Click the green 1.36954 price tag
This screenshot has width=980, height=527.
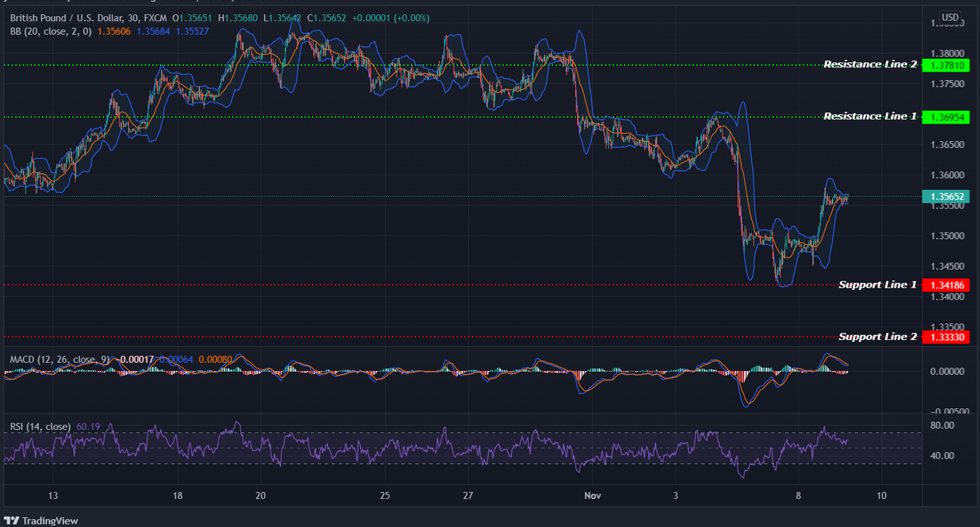tap(945, 118)
